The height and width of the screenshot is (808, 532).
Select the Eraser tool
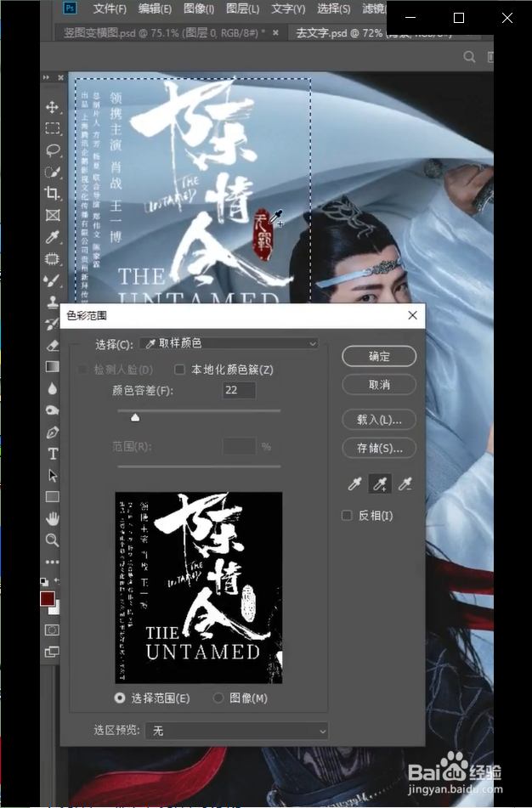click(x=52, y=345)
